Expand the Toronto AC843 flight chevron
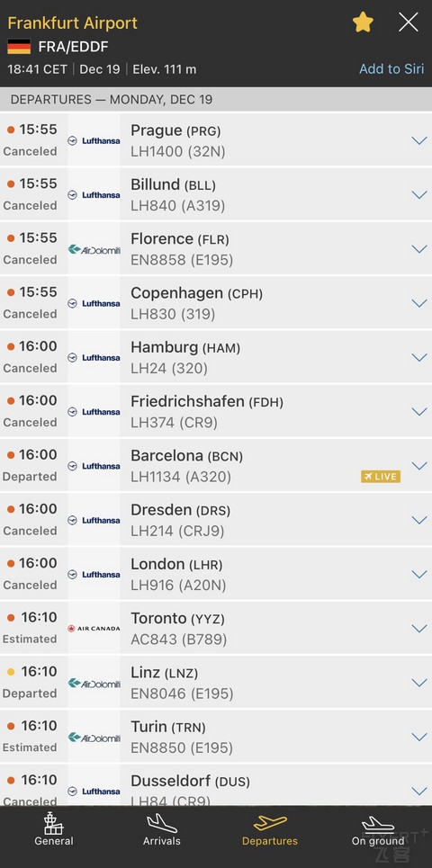This screenshot has height=868, width=432. coord(419,629)
